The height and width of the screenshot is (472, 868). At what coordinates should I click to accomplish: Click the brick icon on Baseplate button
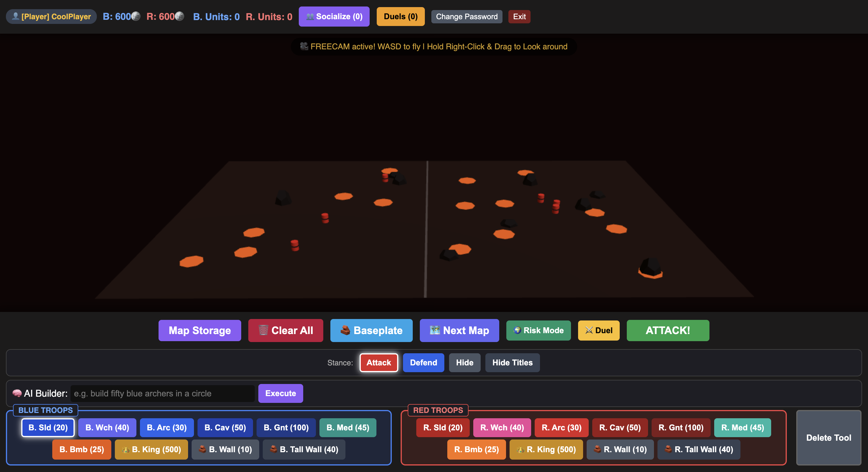tap(345, 330)
